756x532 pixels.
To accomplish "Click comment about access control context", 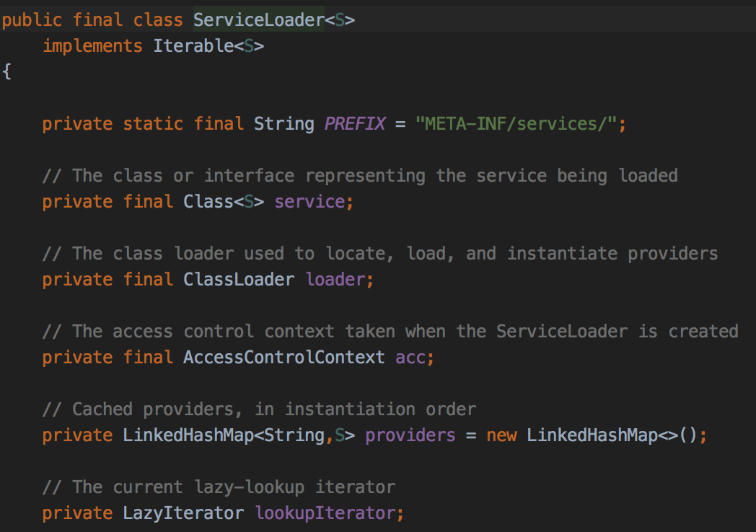I will (390, 332).
